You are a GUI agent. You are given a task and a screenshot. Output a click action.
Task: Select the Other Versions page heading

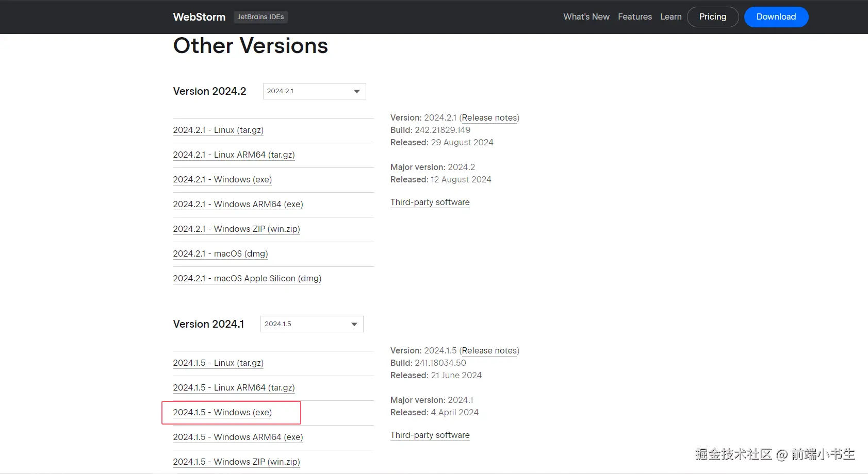click(x=251, y=46)
